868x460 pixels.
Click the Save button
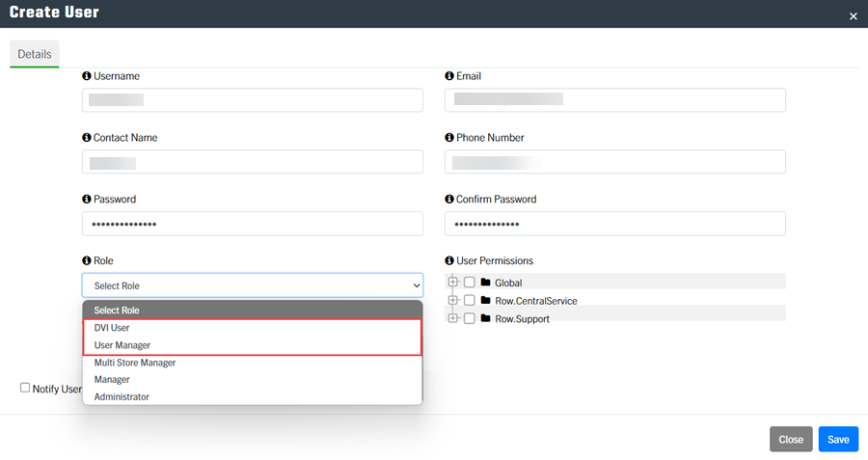pos(838,440)
